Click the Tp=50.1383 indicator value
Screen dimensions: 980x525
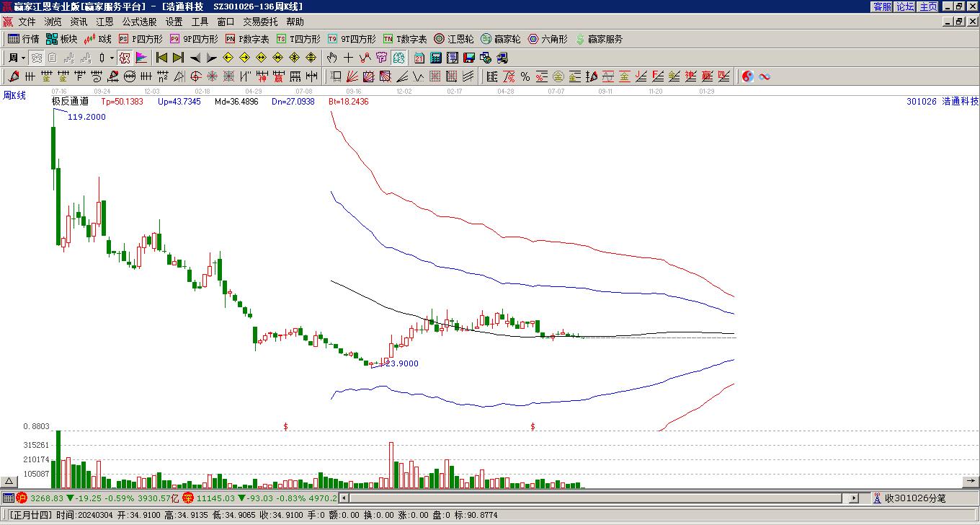[122, 102]
